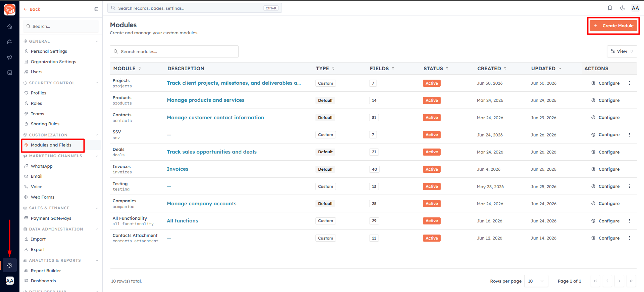Open 'Manage products and services' link
The width and height of the screenshot is (644, 292).
coord(205,100)
